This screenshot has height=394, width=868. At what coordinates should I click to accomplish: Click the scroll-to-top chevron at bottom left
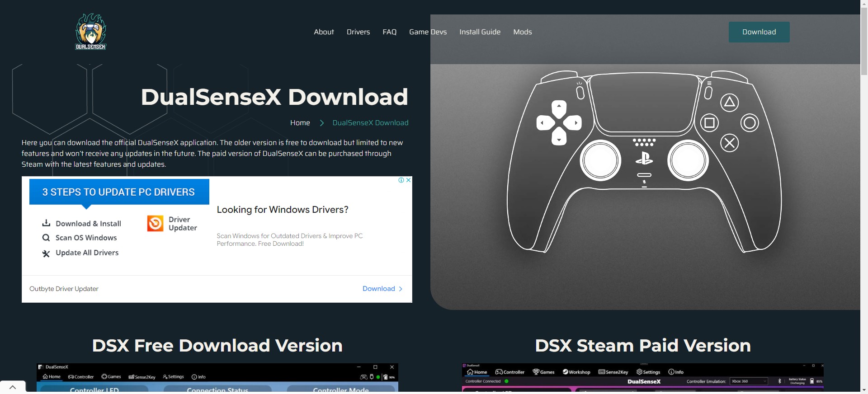coord(13,387)
